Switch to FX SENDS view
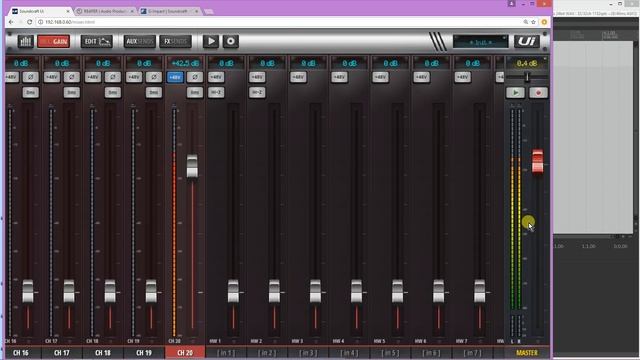Viewport: 640px width, 360px height. 175,41
